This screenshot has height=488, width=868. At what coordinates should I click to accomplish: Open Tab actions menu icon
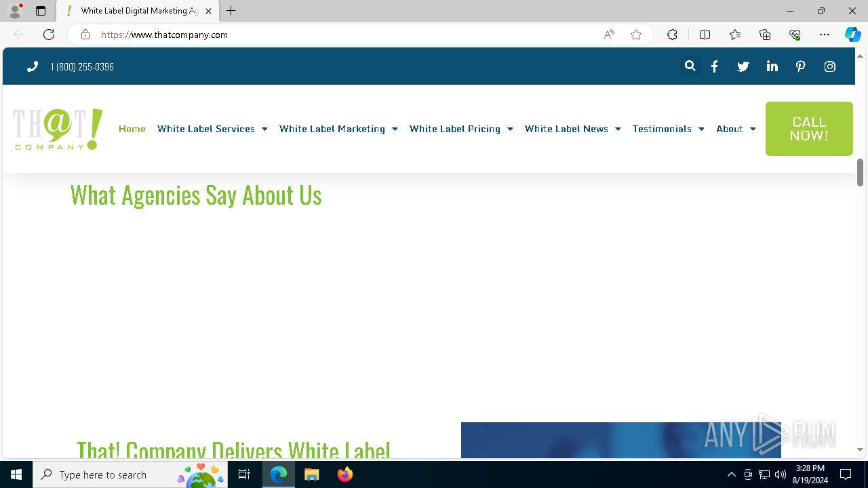tap(41, 11)
